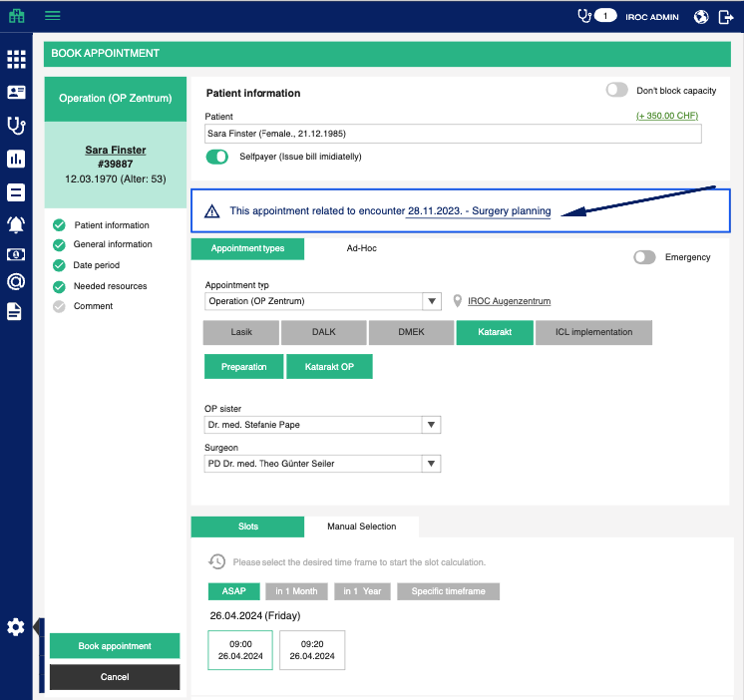Click the logout icon in top bar

[725, 17]
